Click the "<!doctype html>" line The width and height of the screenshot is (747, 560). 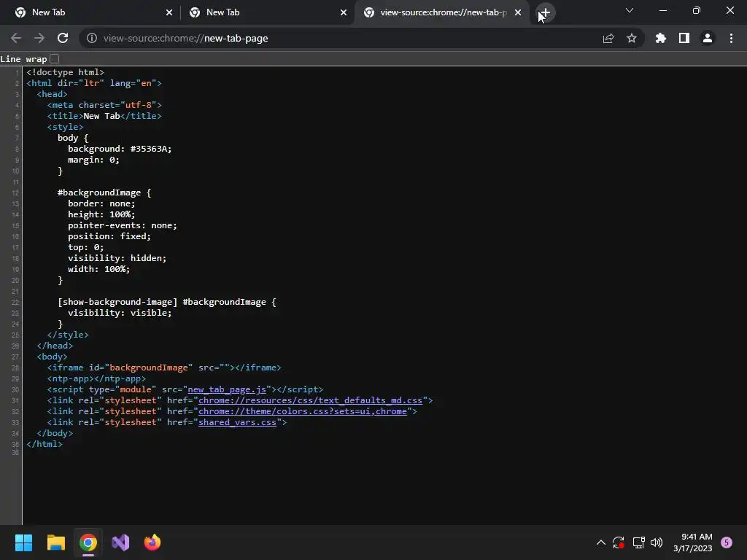pos(65,72)
